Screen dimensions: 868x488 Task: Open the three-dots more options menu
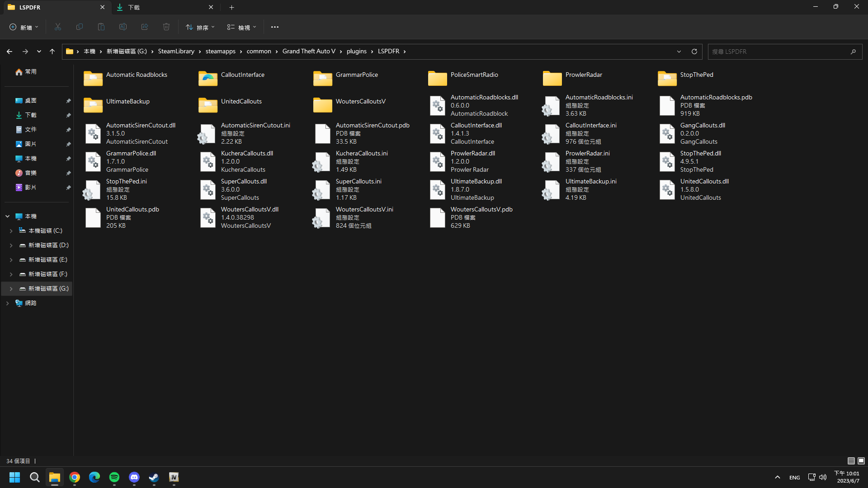click(275, 27)
